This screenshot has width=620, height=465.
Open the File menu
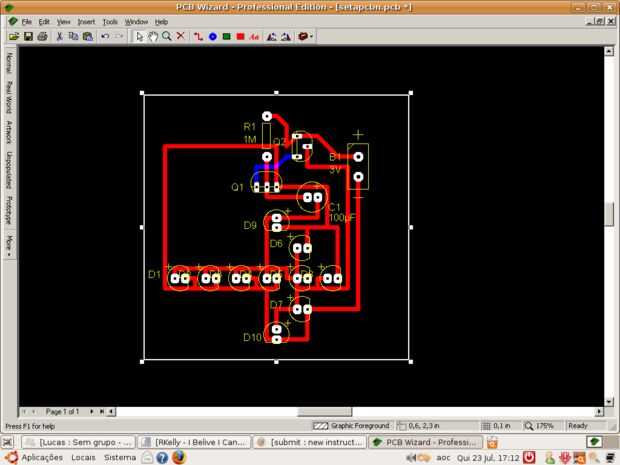26,22
